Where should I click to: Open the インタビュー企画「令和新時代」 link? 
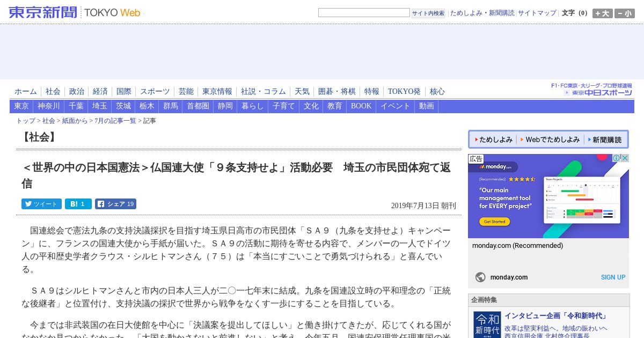pyautogui.click(x=555, y=316)
